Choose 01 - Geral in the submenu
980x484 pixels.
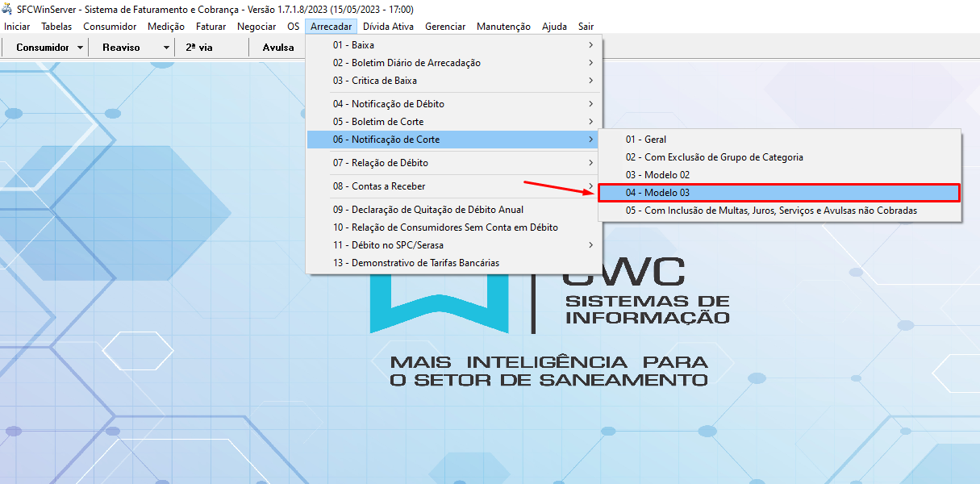(645, 140)
